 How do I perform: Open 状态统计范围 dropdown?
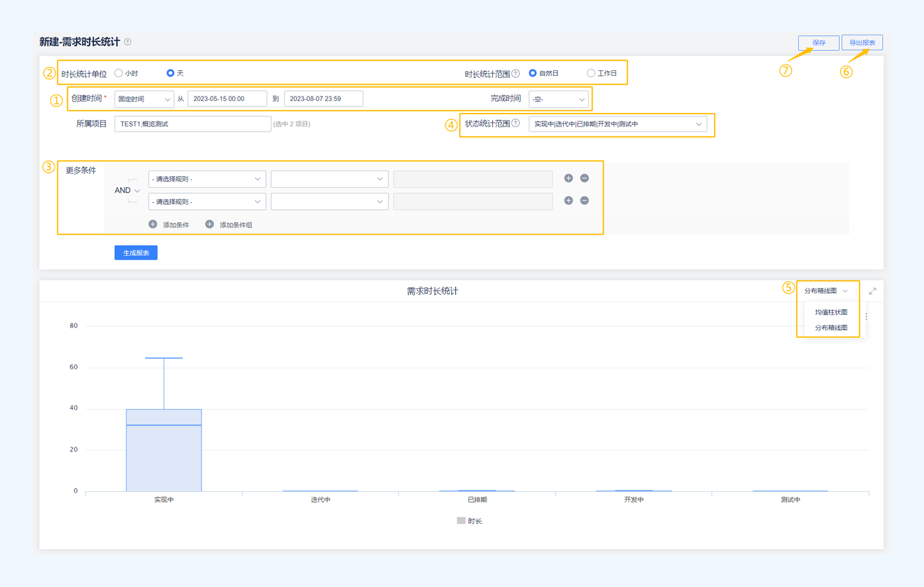pos(618,124)
